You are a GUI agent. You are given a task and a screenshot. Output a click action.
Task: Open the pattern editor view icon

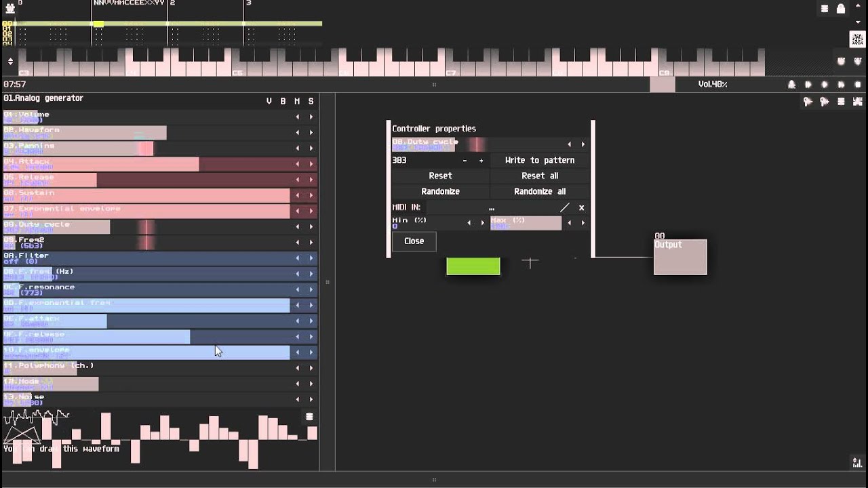(858, 39)
